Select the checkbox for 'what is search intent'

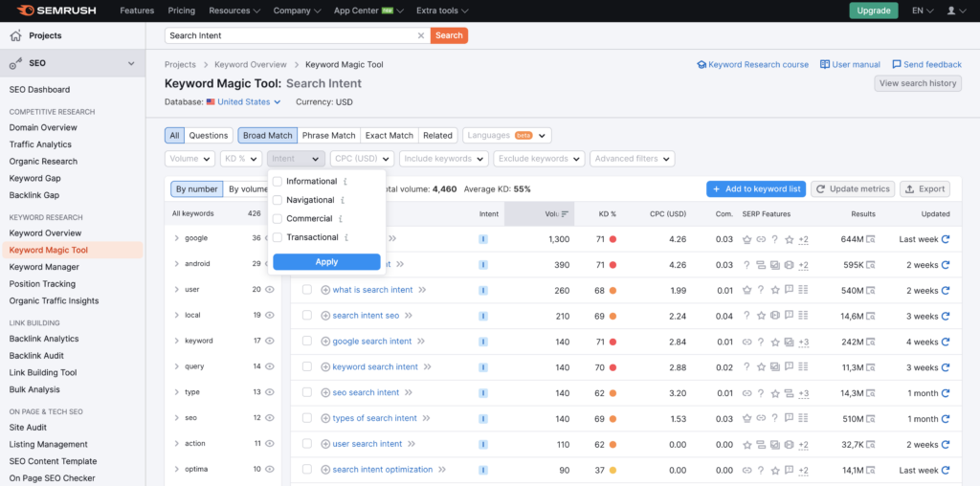[307, 290]
